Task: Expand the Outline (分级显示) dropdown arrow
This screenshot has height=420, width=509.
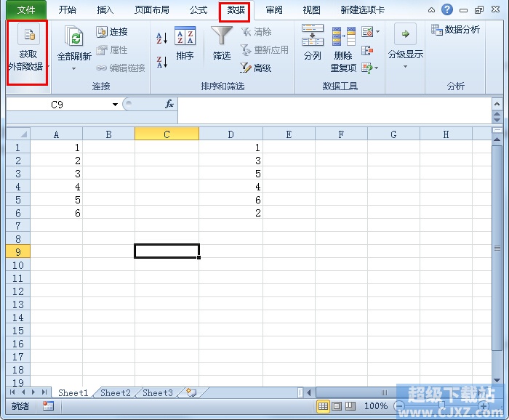Action: click(x=405, y=66)
